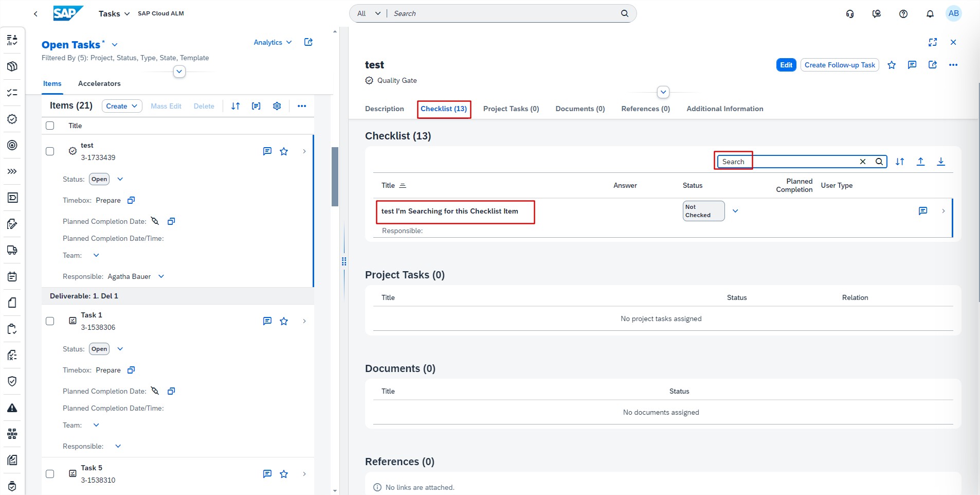Viewport: 980px width, 495px height.
Task: Open the Additional Information tab
Action: 724,109
